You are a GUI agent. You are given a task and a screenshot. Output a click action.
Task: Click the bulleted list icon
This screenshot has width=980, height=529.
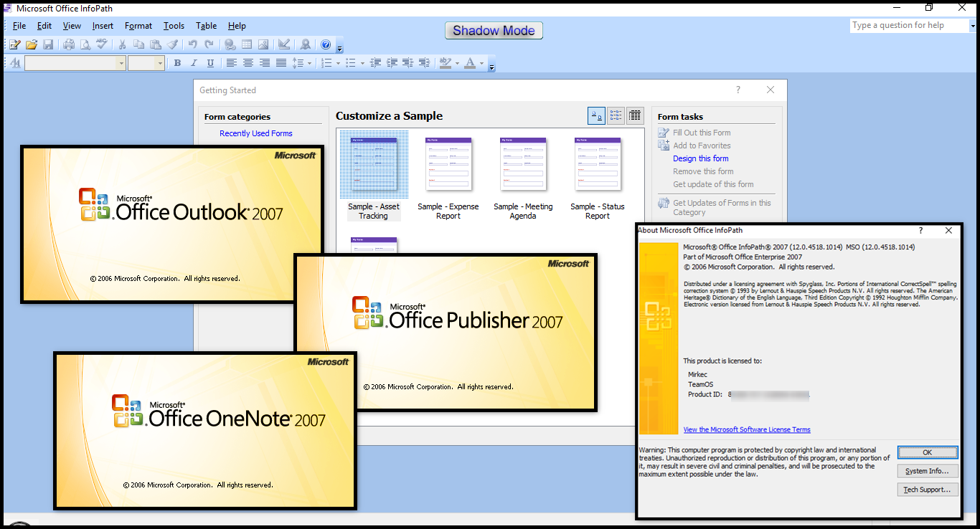(350, 63)
